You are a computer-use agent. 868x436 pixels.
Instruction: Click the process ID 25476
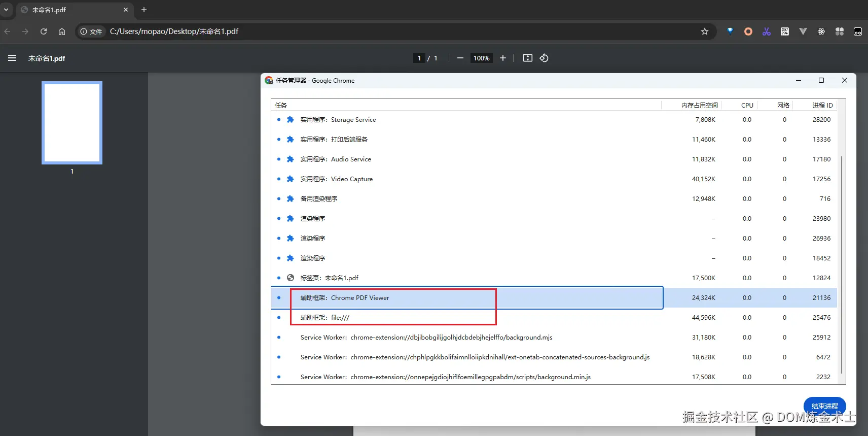point(821,318)
